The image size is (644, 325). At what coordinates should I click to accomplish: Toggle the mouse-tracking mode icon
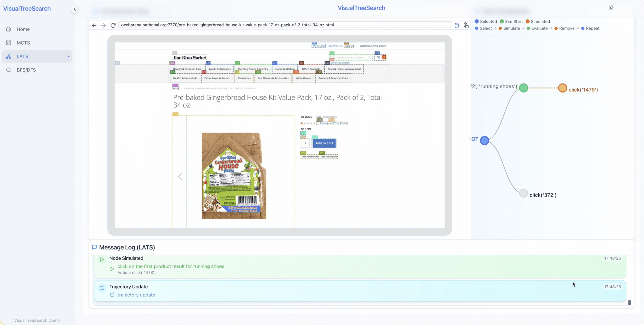coord(457,25)
